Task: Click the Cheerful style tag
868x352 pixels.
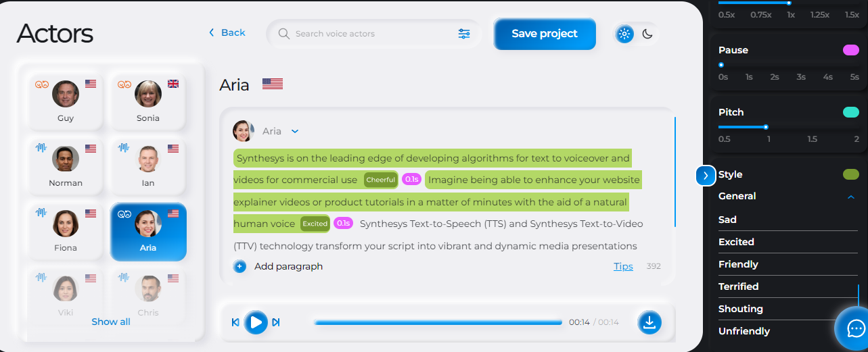Action: coord(380,180)
